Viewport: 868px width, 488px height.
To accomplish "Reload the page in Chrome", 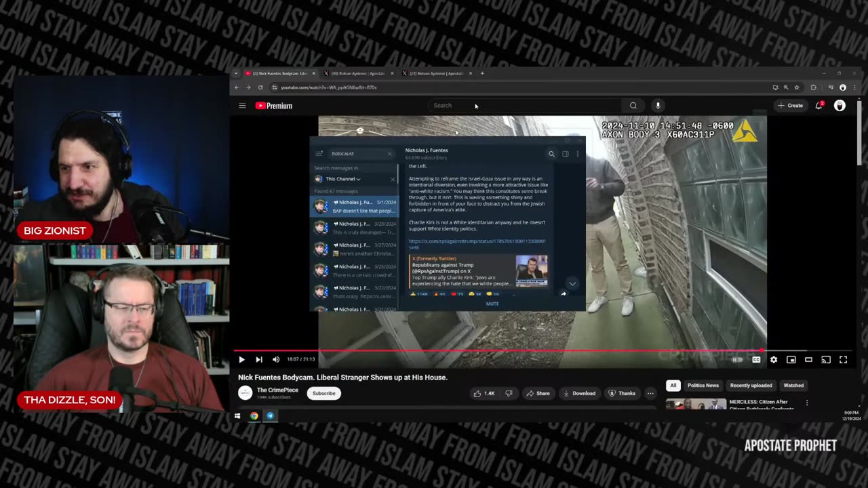I will (x=260, y=87).
